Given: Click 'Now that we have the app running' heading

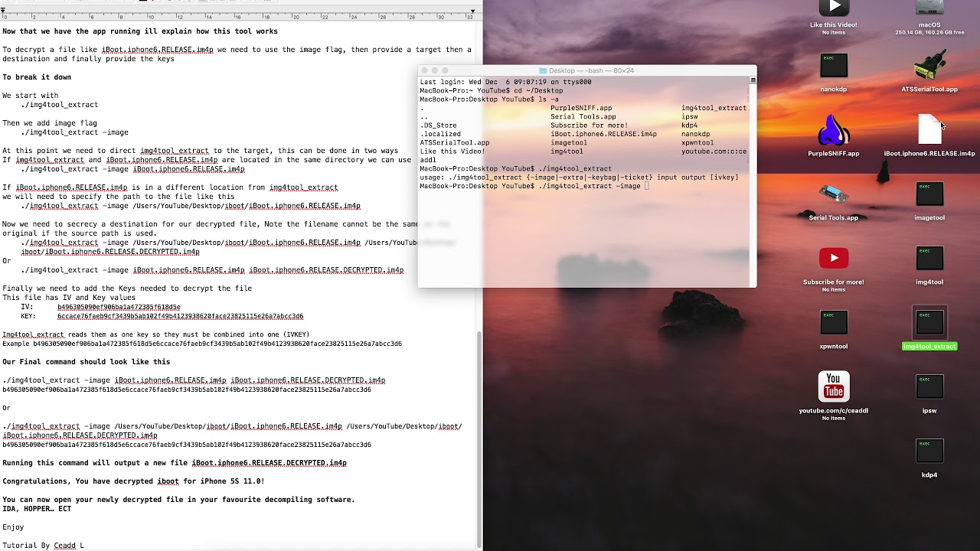Looking at the screenshot, I should 140,31.
